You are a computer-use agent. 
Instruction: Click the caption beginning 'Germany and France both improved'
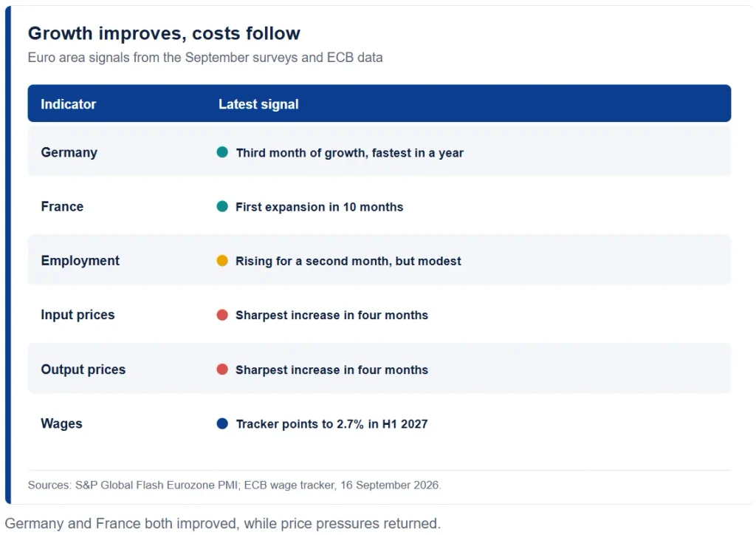pyautogui.click(x=223, y=523)
